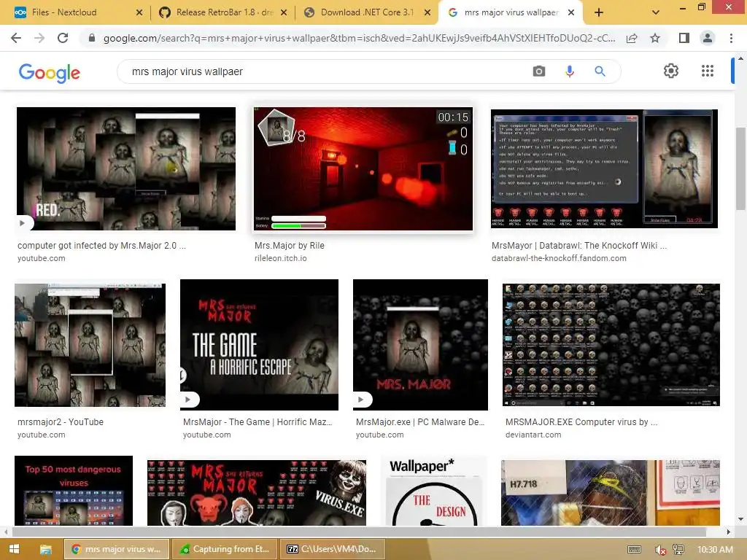Click 'MrsMajor.exe | PC Malware' title

point(419,422)
